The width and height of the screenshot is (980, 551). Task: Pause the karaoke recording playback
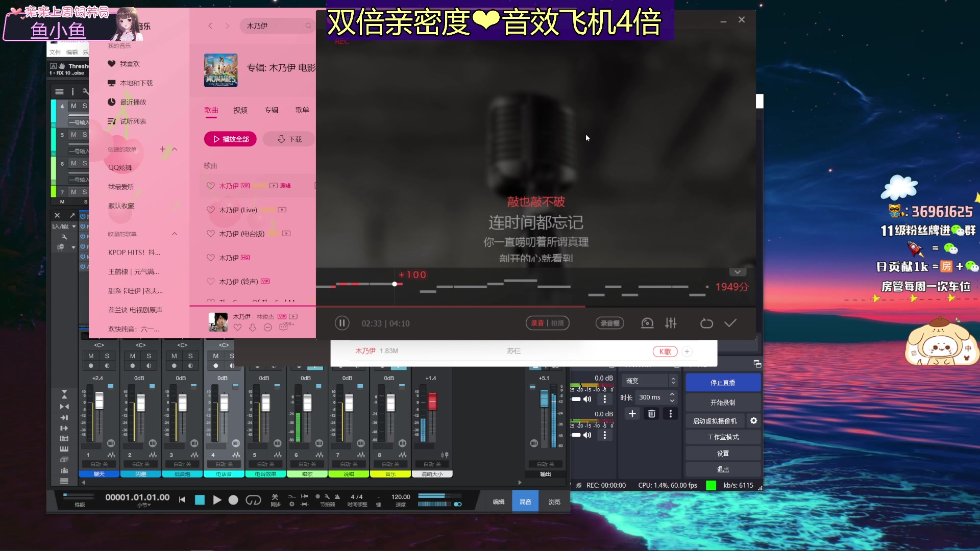342,323
